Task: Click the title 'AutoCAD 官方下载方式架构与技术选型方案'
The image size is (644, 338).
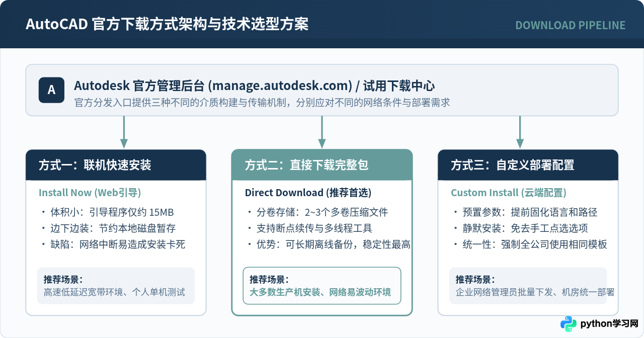Action: click(x=167, y=25)
